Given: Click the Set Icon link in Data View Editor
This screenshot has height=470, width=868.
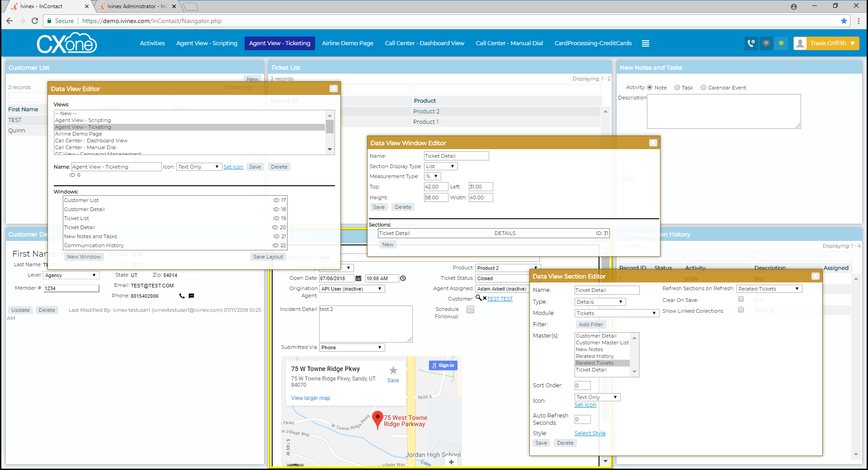Looking at the screenshot, I should click(x=233, y=167).
